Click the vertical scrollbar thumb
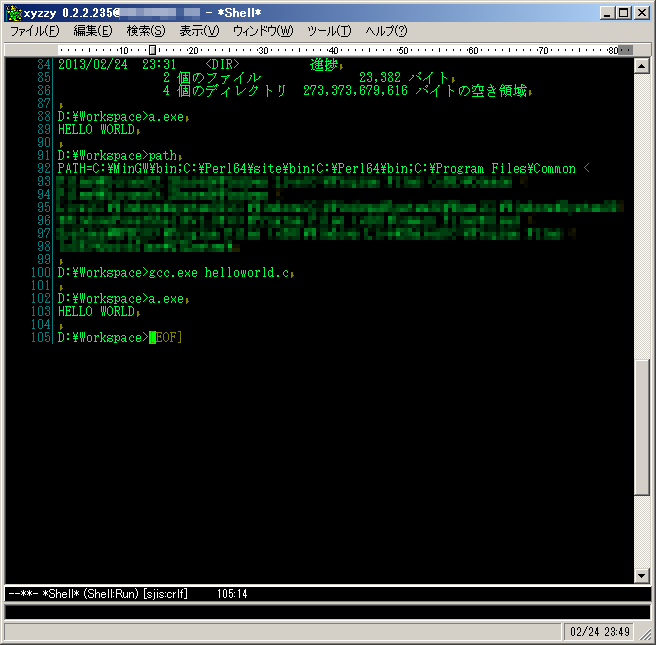 (642, 427)
